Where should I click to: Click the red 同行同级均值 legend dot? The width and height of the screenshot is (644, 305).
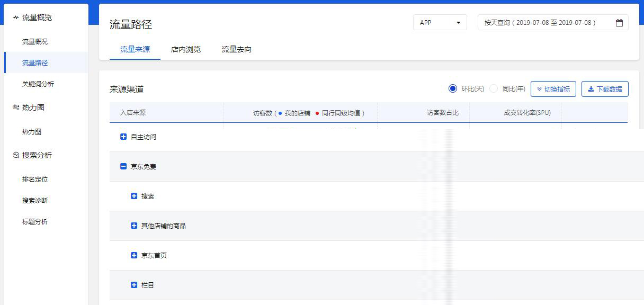click(317, 113)
